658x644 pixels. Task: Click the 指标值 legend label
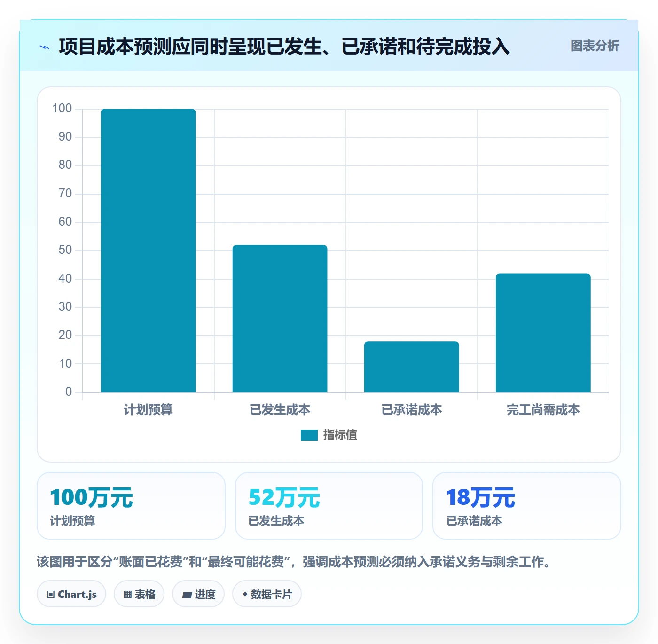click(340, 435)
